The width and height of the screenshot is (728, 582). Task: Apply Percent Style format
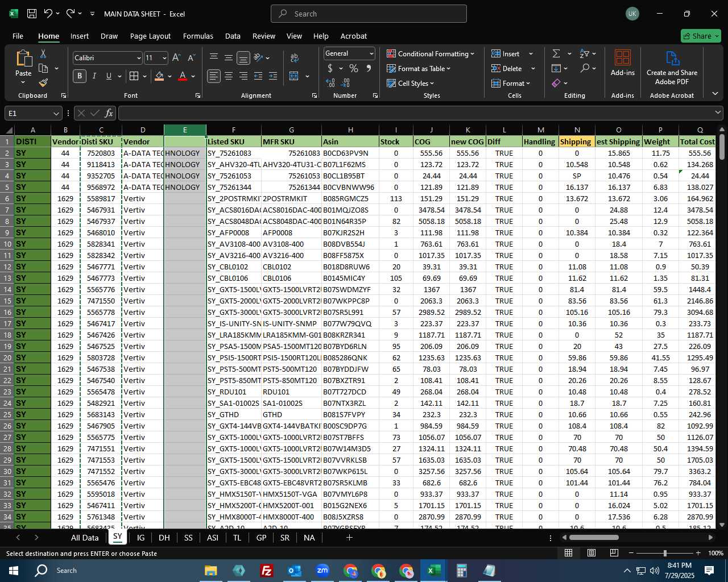[354, 68]
